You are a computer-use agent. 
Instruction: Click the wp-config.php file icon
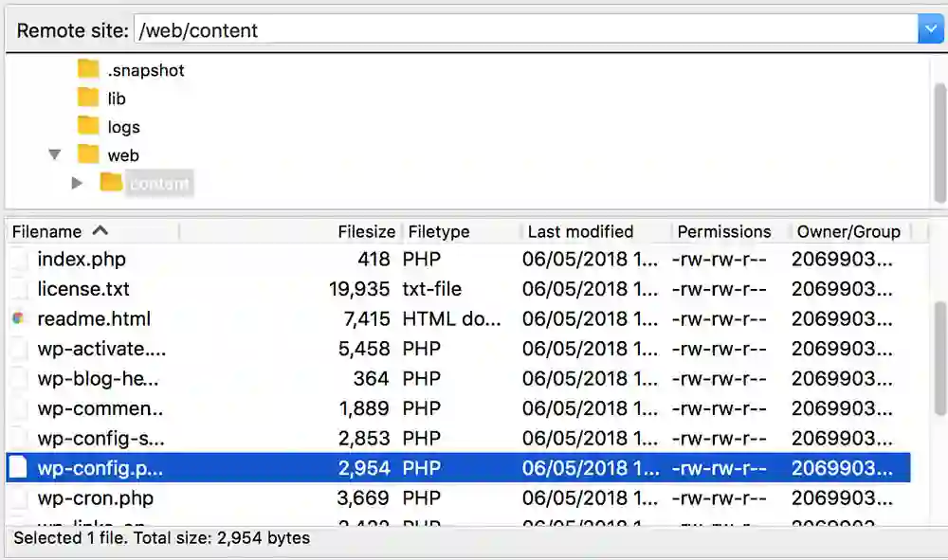(x=19, y=467)
